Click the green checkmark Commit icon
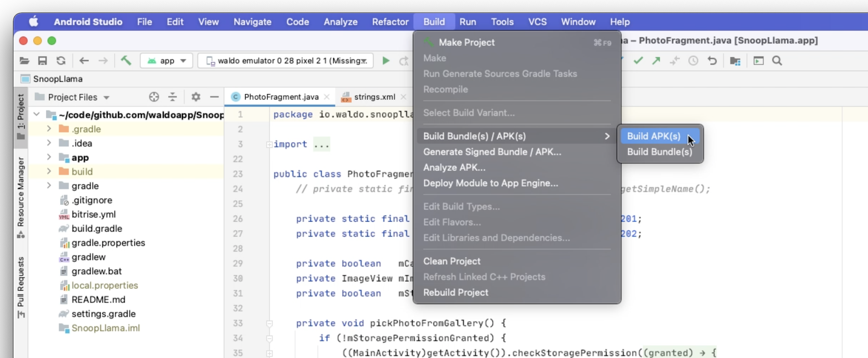 click(638, 61)
